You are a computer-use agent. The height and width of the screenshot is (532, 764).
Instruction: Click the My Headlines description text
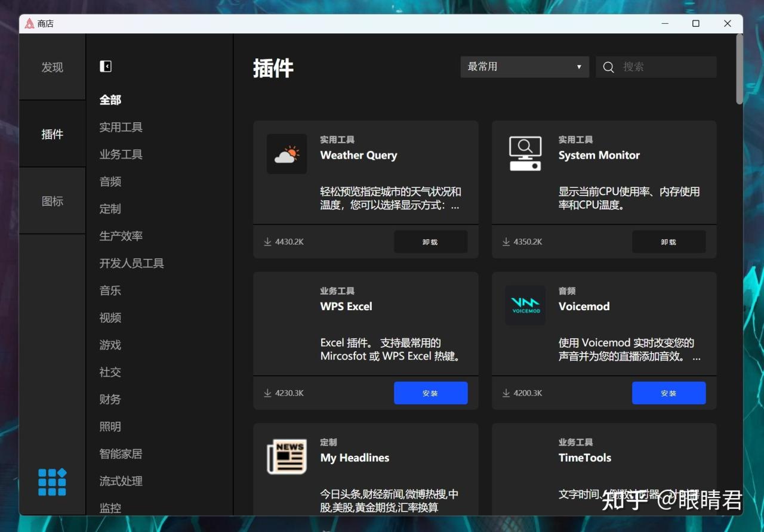[x=390, y=501]
